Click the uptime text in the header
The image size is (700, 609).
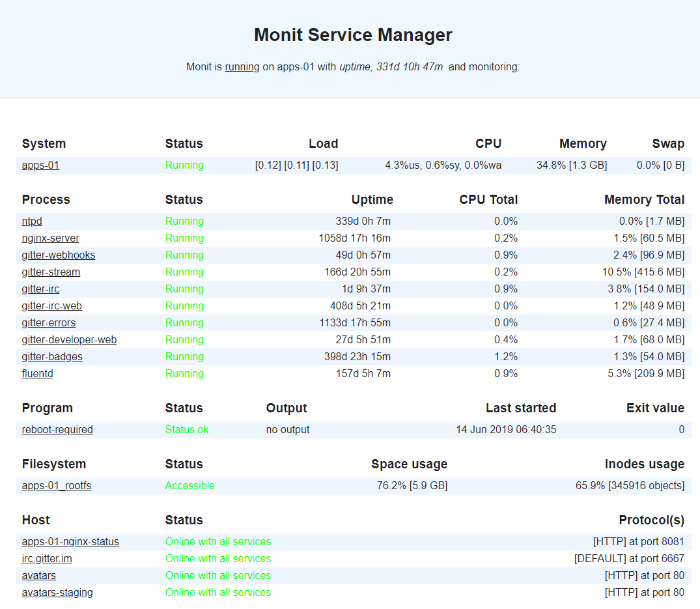point(391,66)
